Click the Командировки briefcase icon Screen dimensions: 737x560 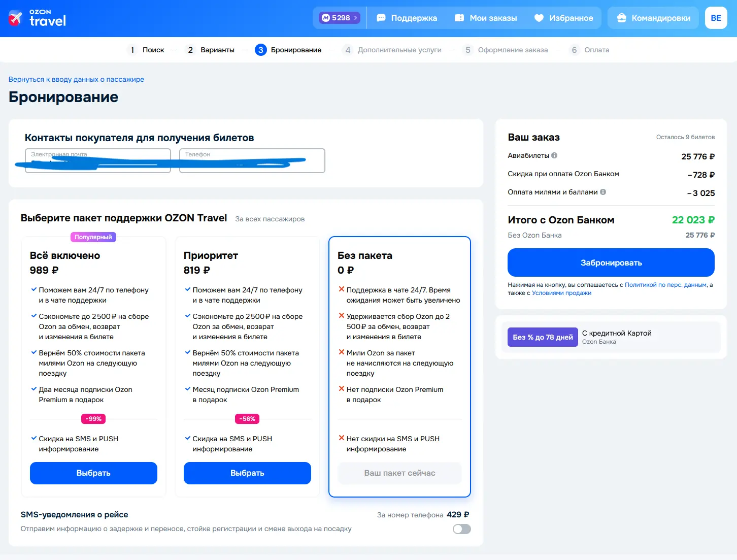[621, 18]
